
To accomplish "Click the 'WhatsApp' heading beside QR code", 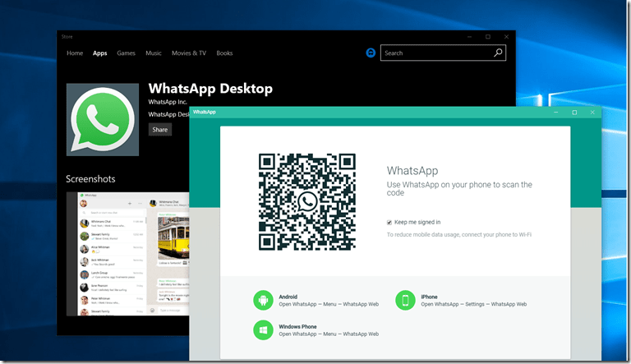I will pyautogui.click(x=412, y=171).
